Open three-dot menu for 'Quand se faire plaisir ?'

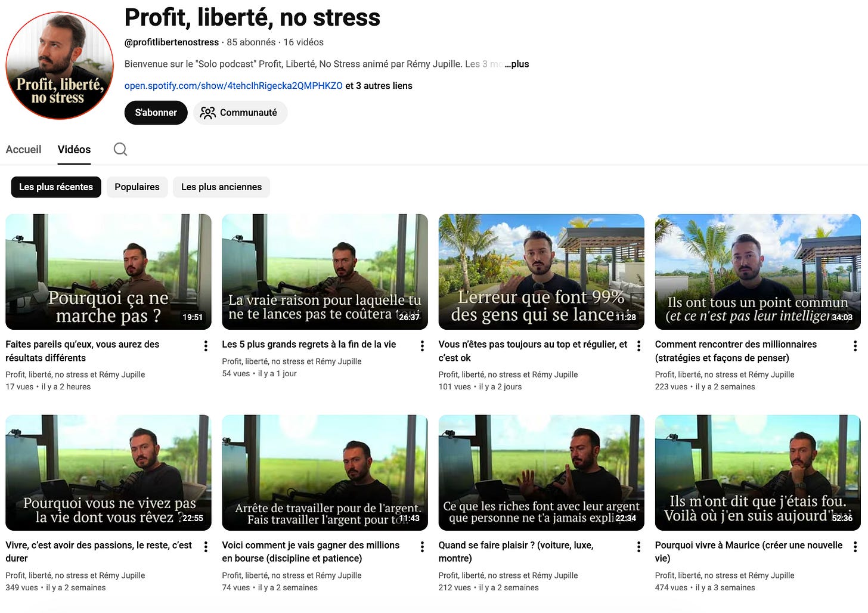[x=638, y=547]
